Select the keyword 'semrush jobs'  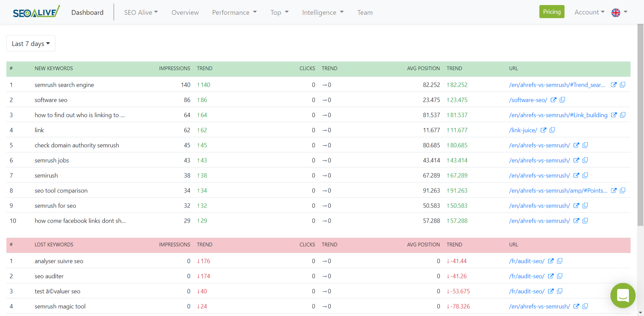[52, 160]
